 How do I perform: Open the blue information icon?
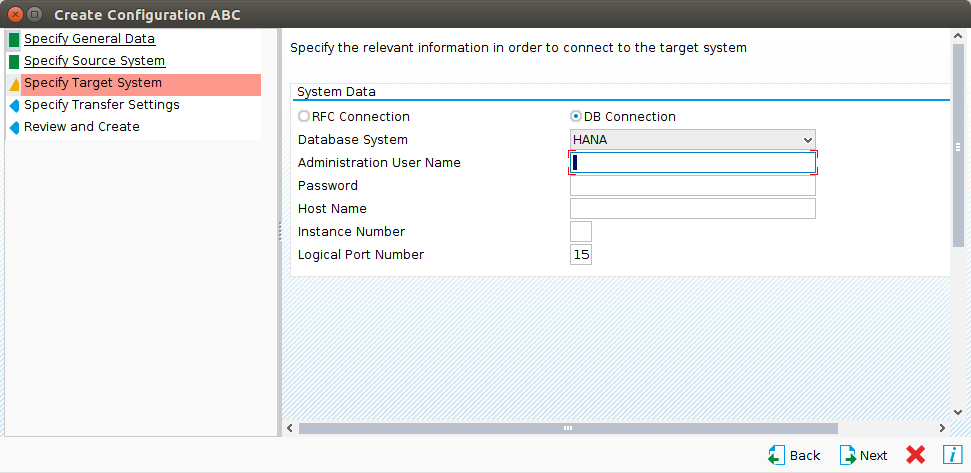[951, 455]
